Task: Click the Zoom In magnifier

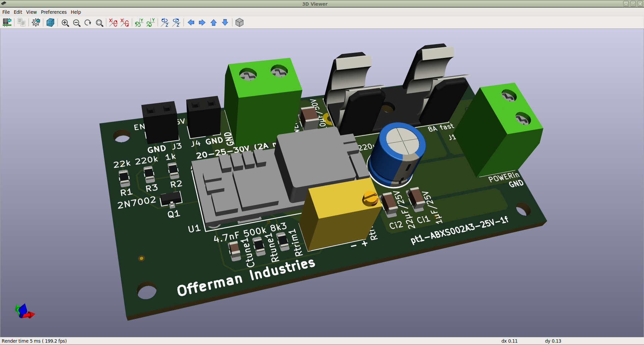Action: click(65, 23)
